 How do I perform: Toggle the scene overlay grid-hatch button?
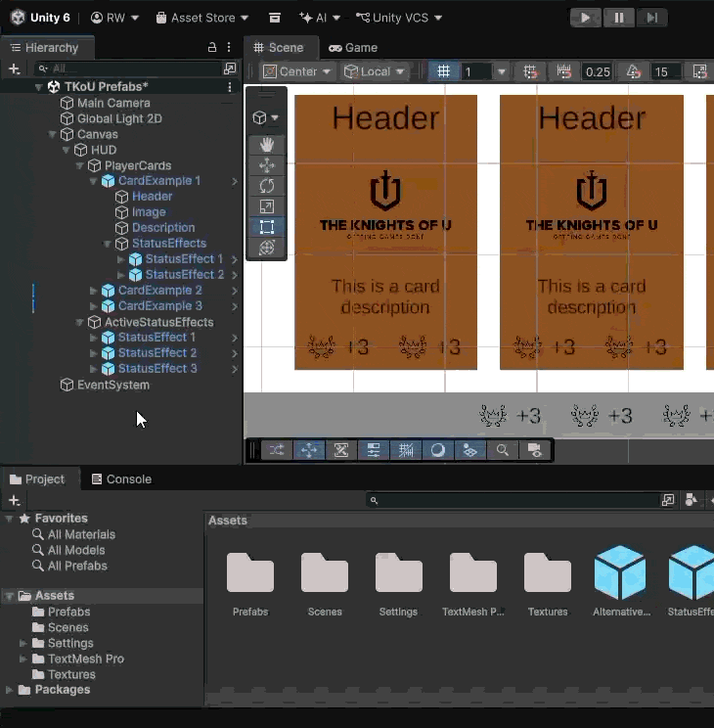[406, 450]
